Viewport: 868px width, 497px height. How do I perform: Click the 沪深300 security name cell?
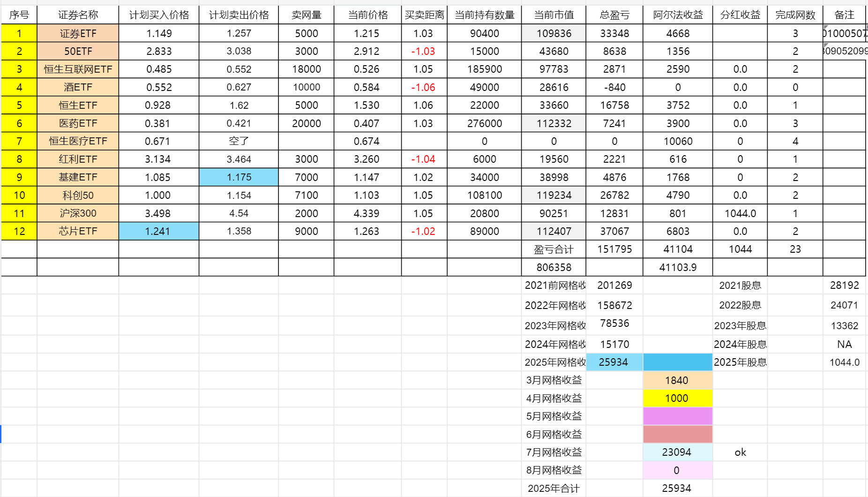point(78,213)
